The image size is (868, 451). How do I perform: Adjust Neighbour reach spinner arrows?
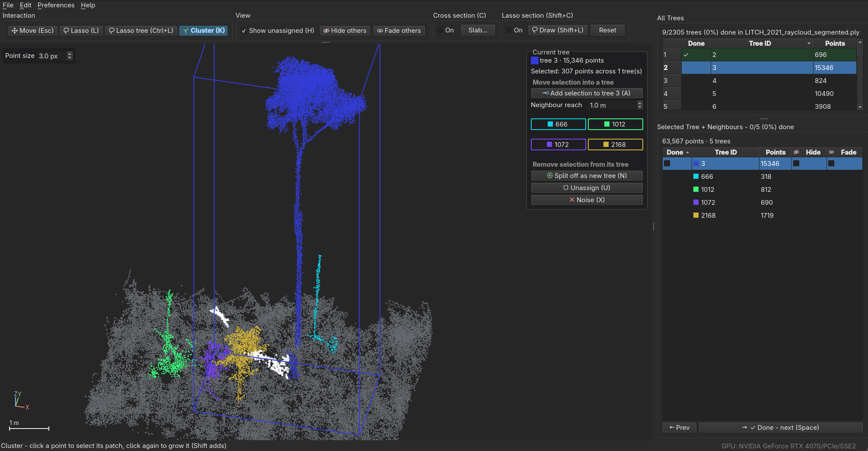pyautogui.click(x=640, y=105)
